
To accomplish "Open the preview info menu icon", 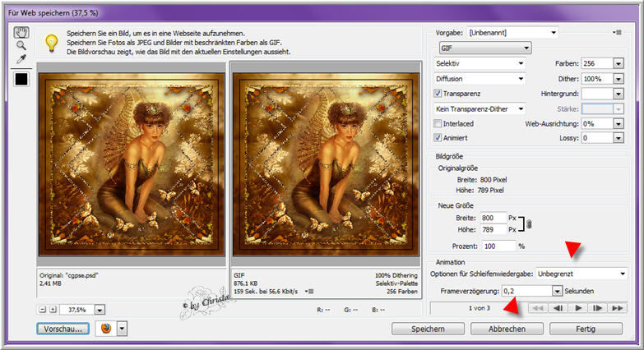I will (310, 292).
